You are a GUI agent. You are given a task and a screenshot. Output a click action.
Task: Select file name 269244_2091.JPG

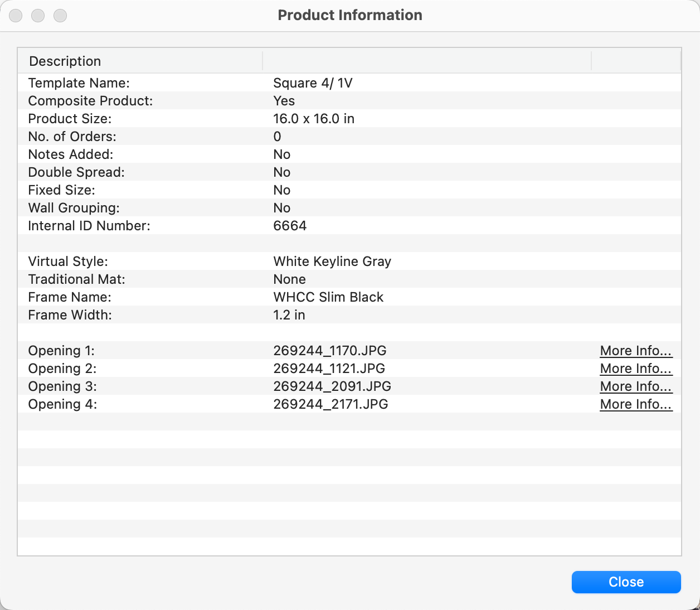(332, 386)
